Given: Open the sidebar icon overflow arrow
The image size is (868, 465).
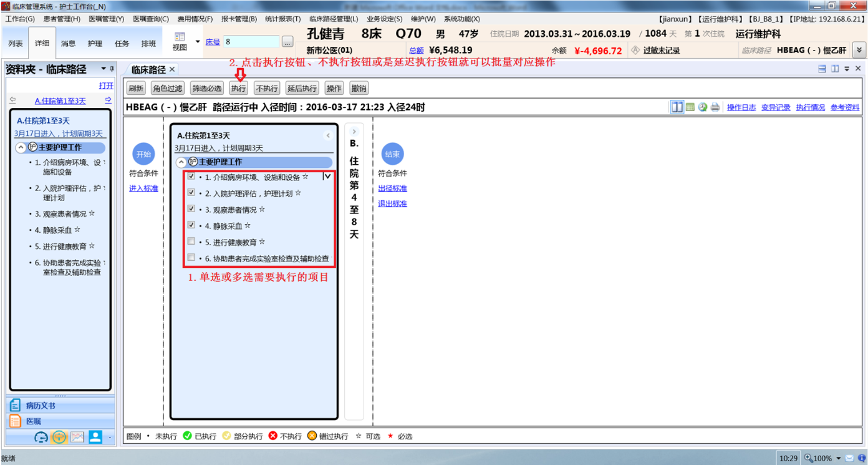Looking at the screenshot, I should coord(110,438).
